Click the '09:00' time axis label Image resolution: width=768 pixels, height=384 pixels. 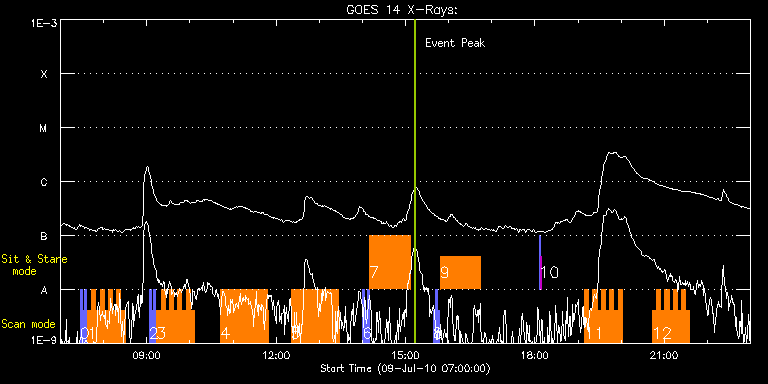(147, 355)
